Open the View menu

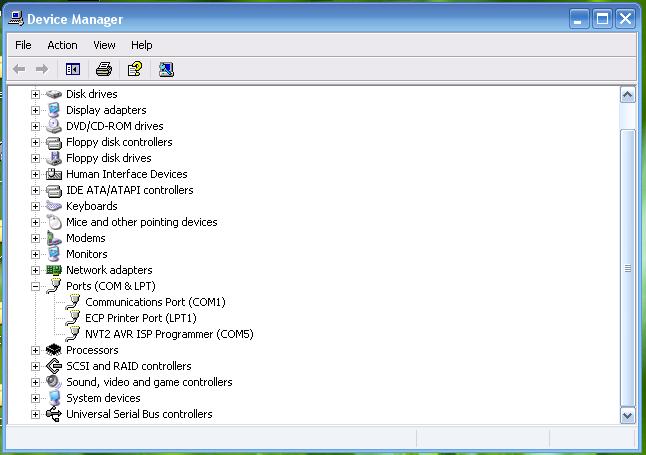(104, 45)
